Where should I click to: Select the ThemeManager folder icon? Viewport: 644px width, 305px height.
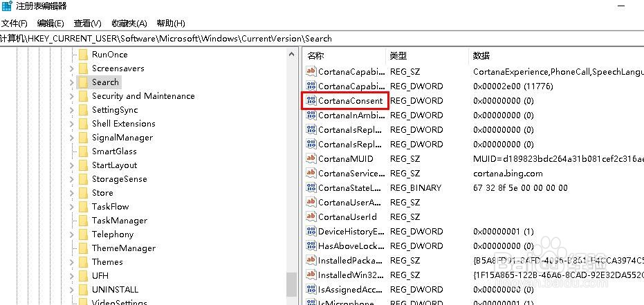click(x=84, y=248)
